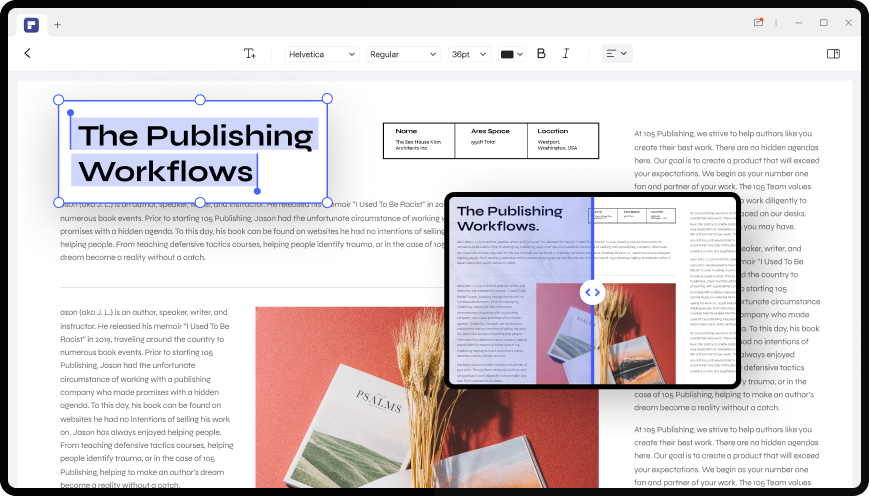Viewport: 869px width, 496px height.
Task: Click the bottom-center text box resize handle
Action: (200, 202)
